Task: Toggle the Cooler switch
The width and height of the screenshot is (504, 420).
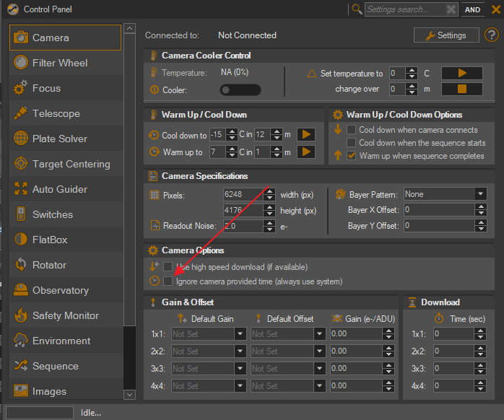Action: point(240,90)
